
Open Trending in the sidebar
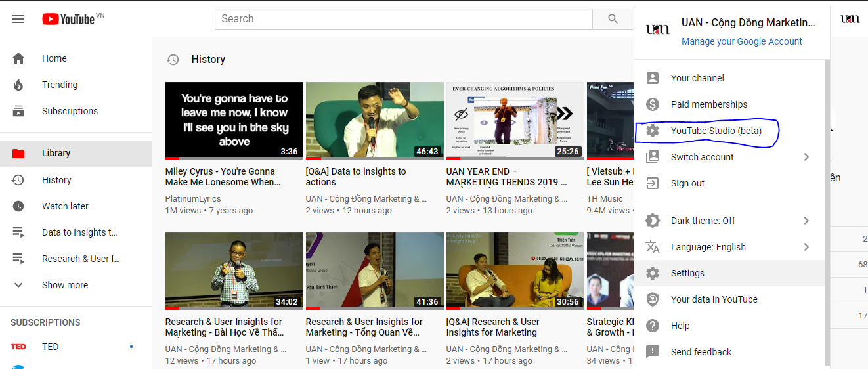(76, 85)
